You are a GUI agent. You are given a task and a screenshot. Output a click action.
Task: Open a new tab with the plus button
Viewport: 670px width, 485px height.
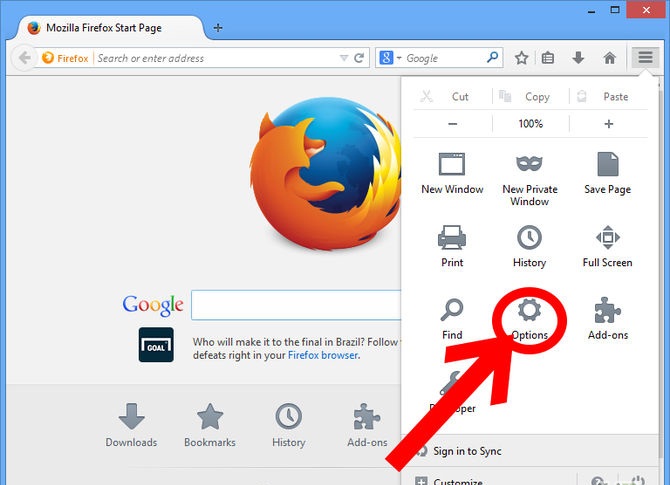[x=218, y=28]
